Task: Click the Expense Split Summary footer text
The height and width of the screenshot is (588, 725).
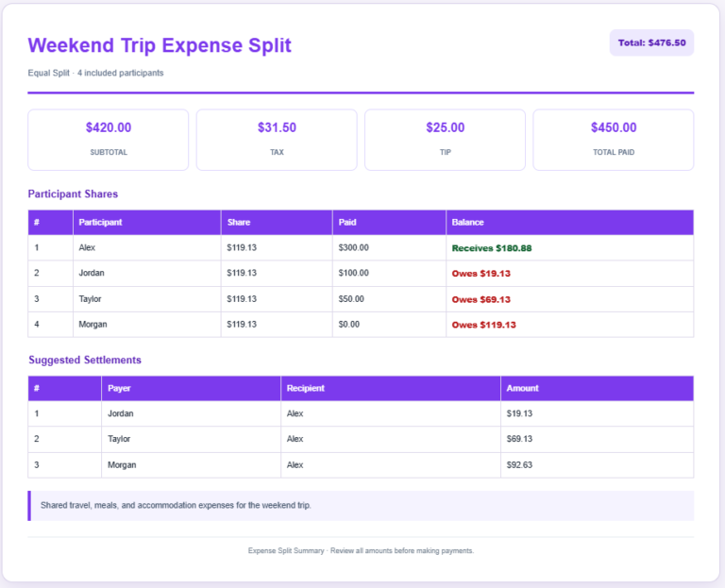Action: click(x=362, y=551)
